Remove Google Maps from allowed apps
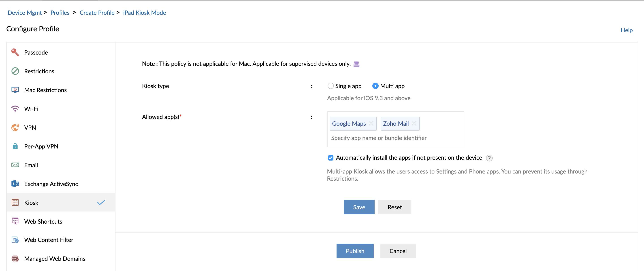Viewport: 644px width, 271px height. click(371, 123)
